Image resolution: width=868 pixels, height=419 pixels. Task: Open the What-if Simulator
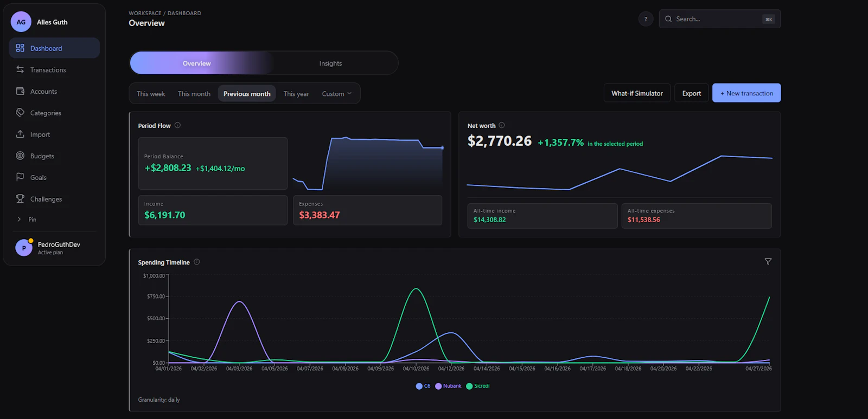(637, 93)
